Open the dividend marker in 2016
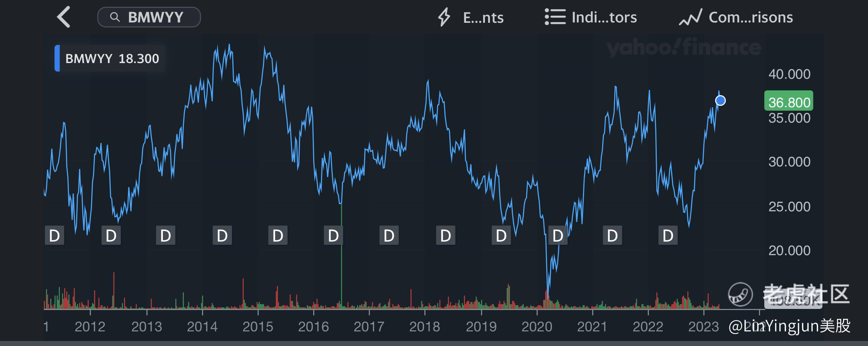Image resolution: width=868 pixels, height=346 pixels. coord(334,236)
